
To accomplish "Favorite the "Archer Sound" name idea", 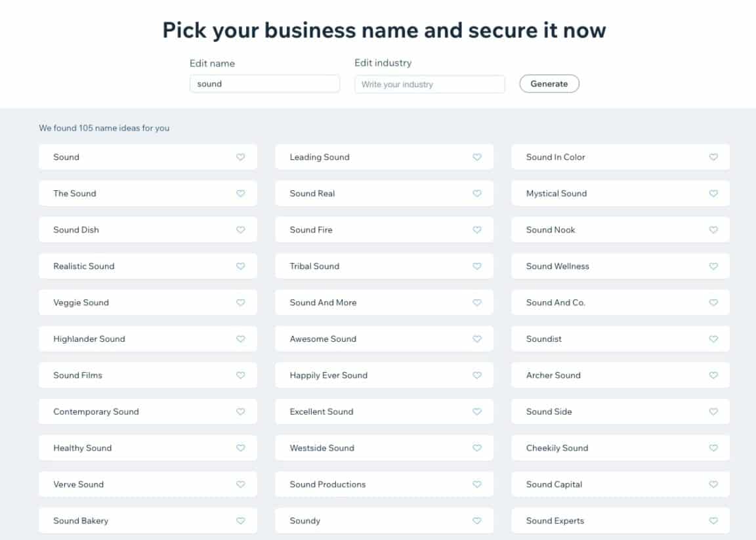I will [713, 375].
